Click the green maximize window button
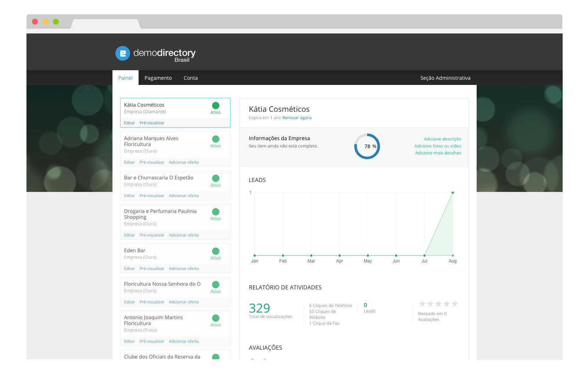Screen dimensions: 588x378 click(56, 22)
